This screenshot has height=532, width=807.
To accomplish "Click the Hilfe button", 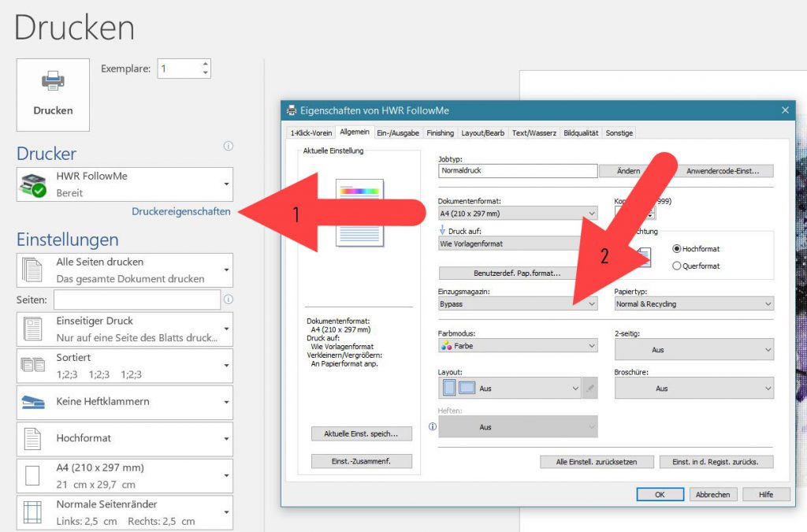I will (x=766, y=494).
